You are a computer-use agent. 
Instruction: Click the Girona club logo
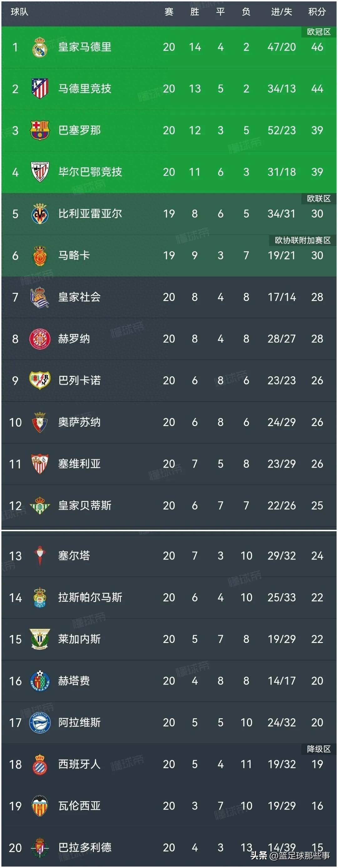pos(39,339)
